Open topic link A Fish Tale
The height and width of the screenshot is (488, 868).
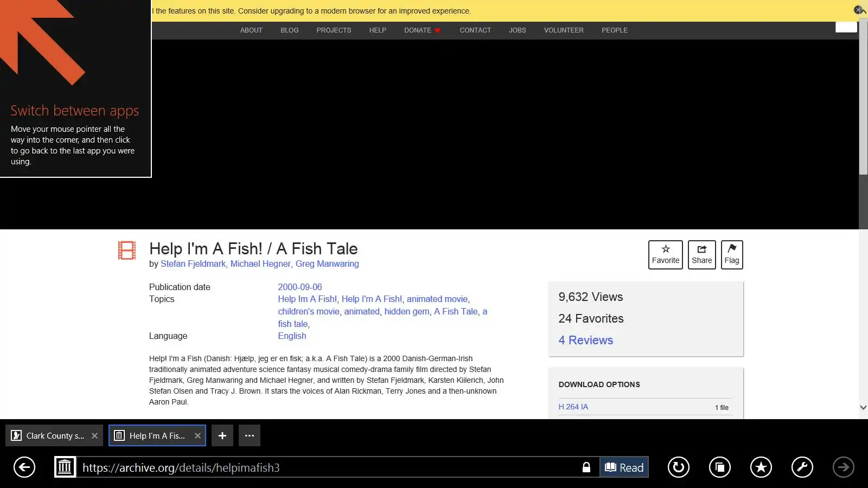coord(456,311)
